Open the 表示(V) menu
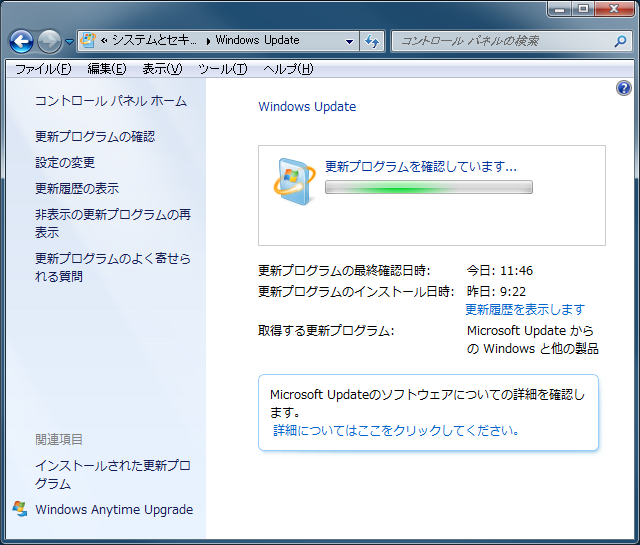This screenshot has height=545, width=640. pos(162,69)
